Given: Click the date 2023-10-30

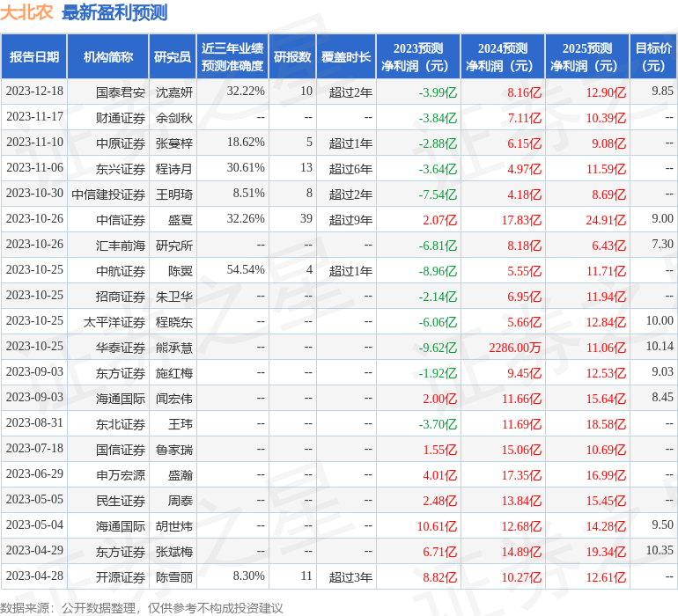Looking at the screenshot, I should (x=34, y=194).
